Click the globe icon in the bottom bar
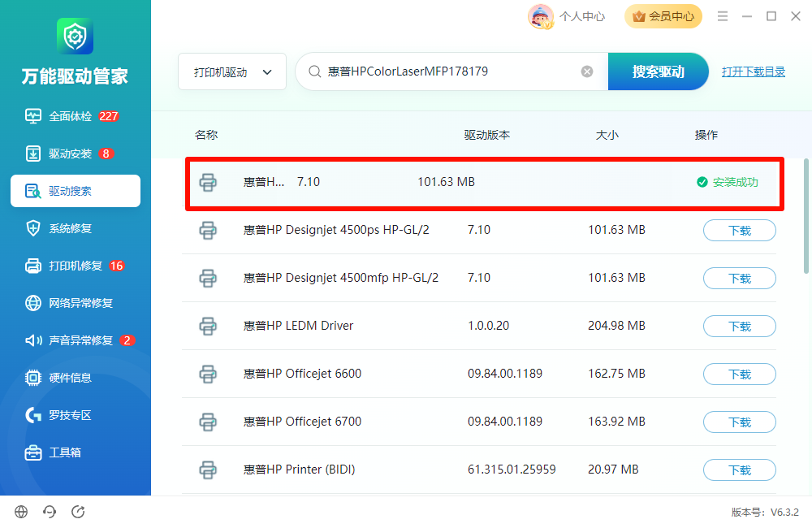 21,512
